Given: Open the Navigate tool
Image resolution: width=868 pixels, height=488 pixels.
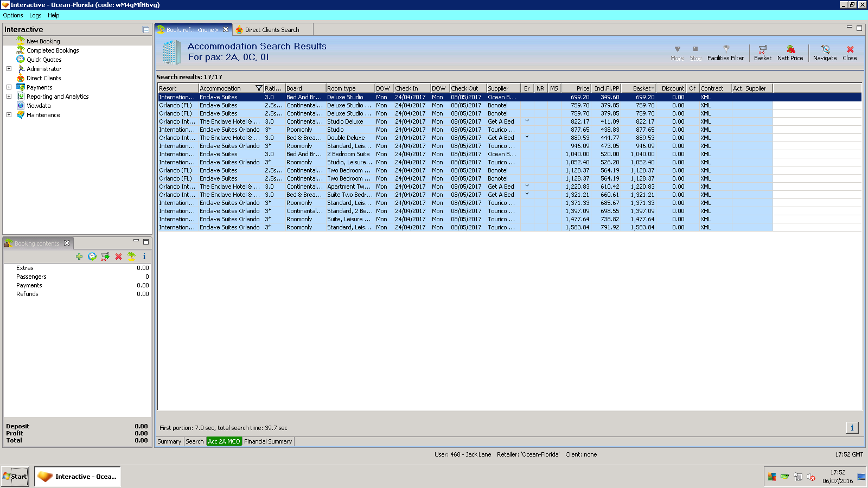Looking at the screenshot, I should click(825, 53).
